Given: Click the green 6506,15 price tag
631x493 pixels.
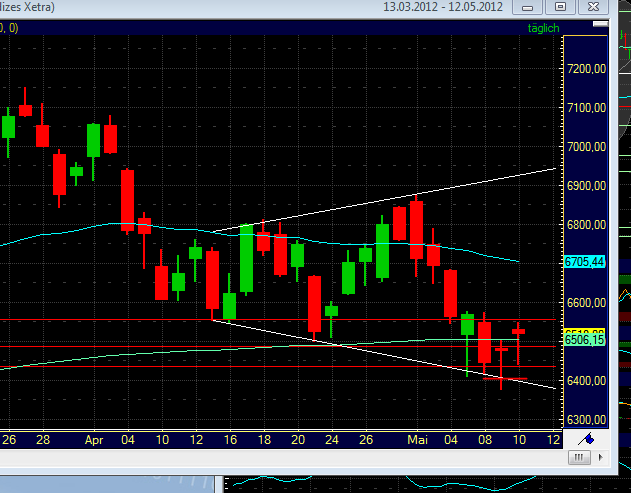Looking at the screenshot, I should tap(584, 340).
